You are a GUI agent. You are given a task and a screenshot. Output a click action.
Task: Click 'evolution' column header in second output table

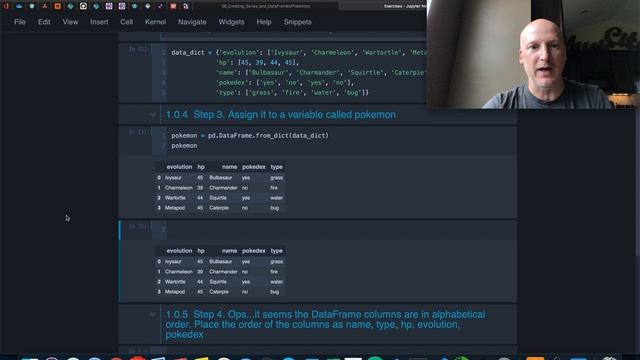coord(179,251)
